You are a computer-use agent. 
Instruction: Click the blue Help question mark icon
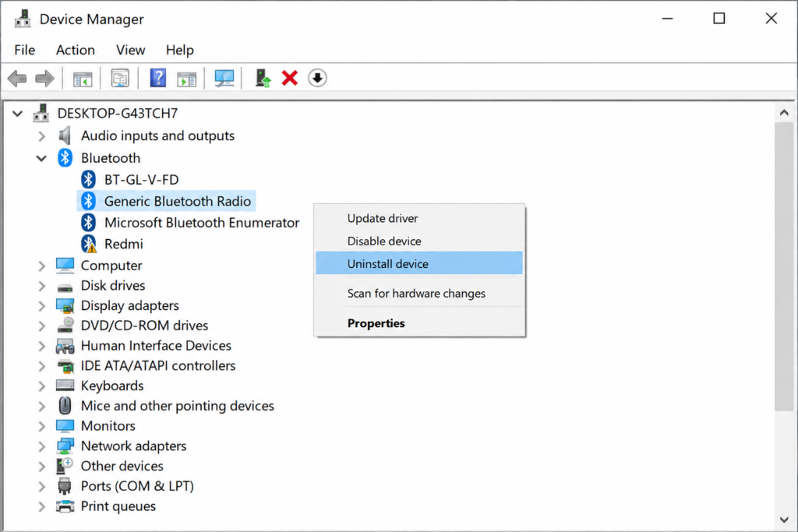tap(157, 79)
